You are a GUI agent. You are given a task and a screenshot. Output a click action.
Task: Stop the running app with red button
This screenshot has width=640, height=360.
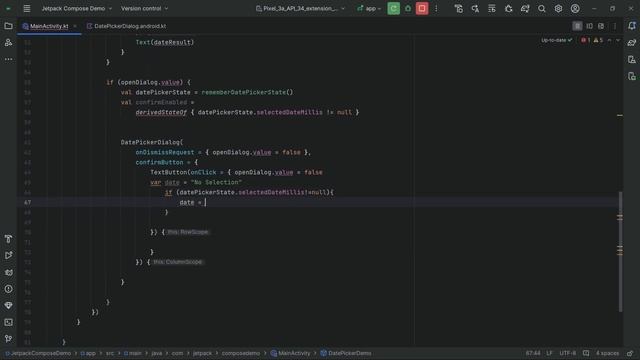click(x=422, y=8)
